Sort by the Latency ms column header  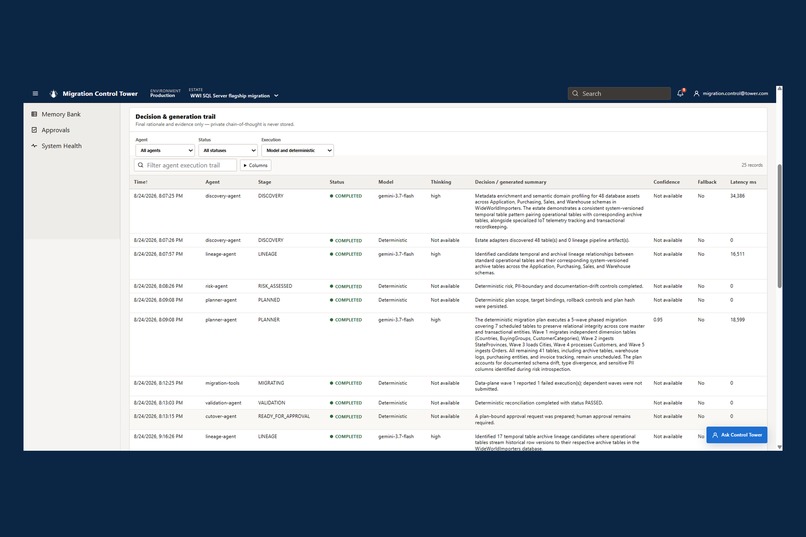tap(743, 182)
